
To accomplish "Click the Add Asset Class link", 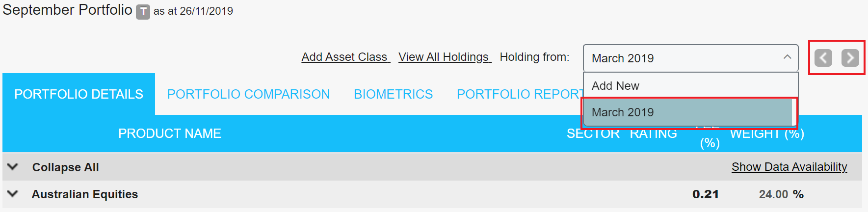I will point(345,57).
